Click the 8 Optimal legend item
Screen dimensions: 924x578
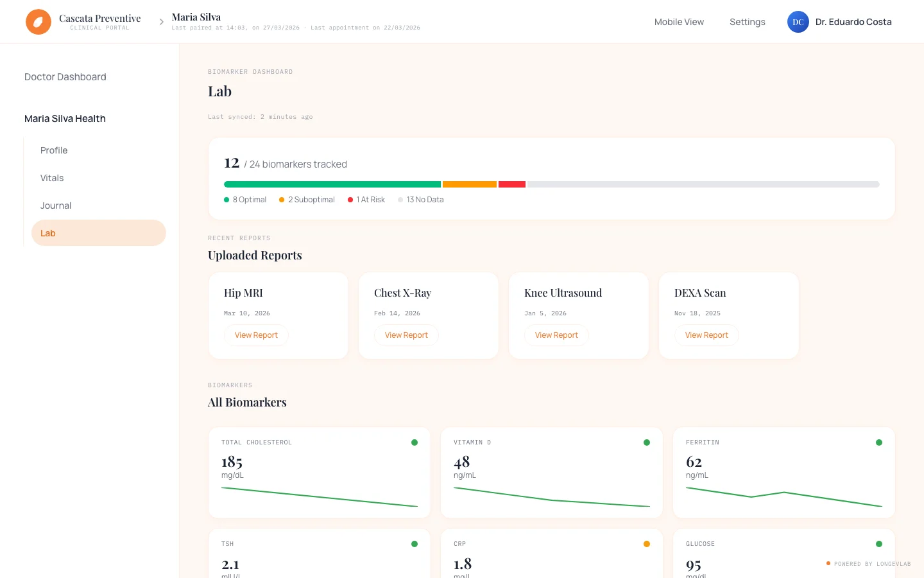[245, 200]
